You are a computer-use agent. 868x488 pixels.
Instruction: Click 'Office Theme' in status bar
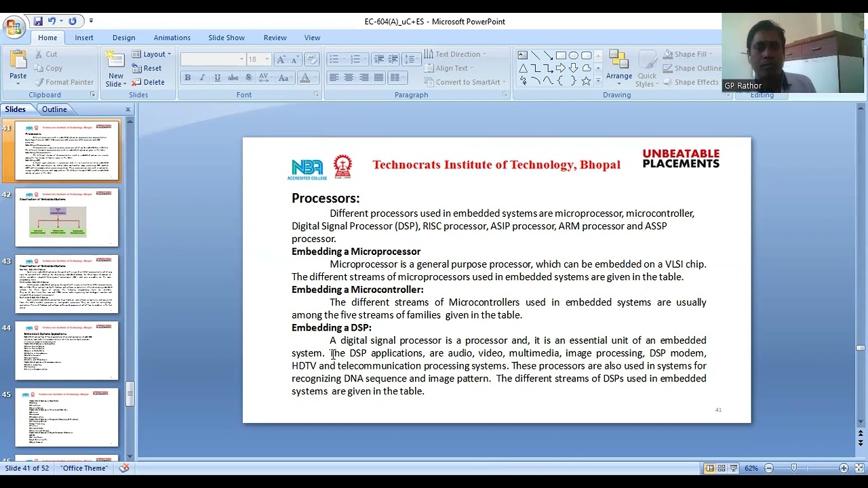[x=84, y=468]
